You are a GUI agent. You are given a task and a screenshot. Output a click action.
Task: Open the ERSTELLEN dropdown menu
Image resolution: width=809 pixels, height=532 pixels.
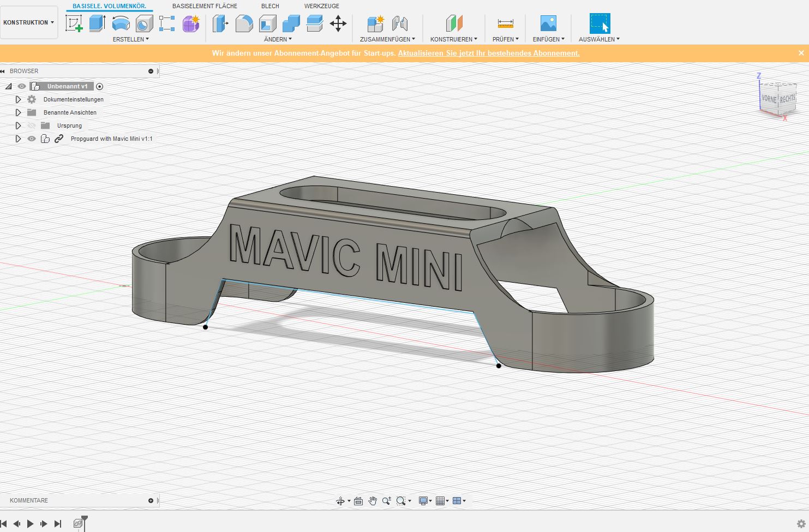coord(131,39)
